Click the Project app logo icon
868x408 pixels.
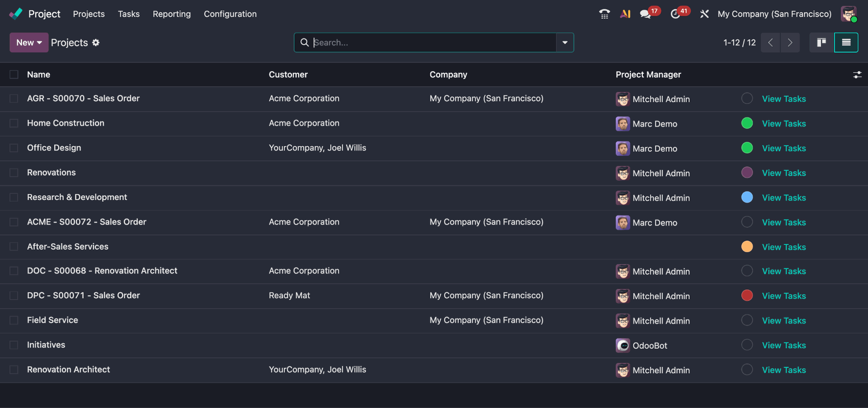(16, 14)
